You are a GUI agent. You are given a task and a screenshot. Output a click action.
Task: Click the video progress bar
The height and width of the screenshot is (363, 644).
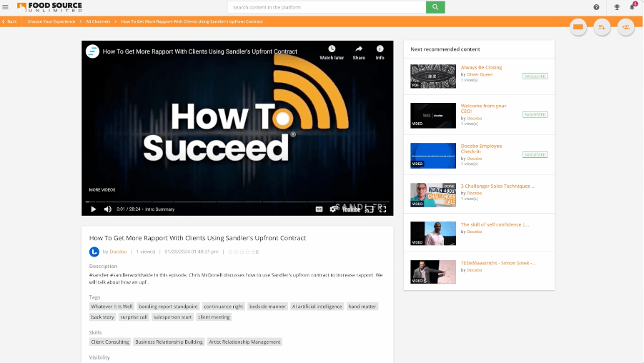237,202
